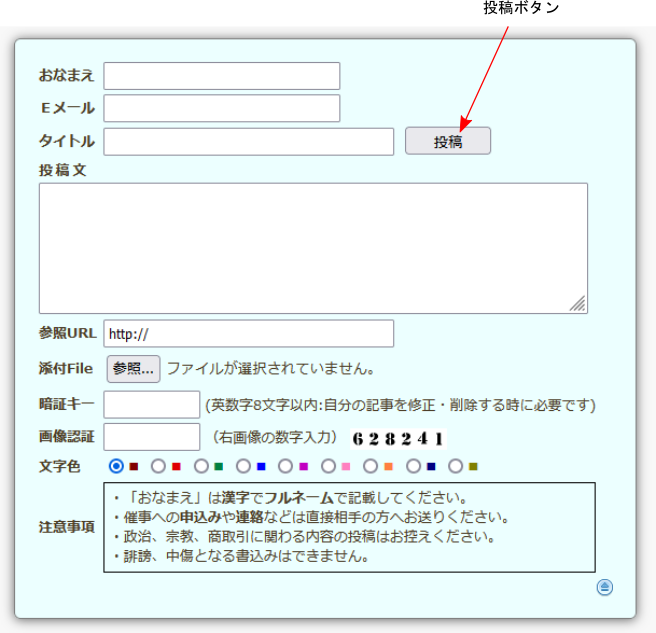The height and width of the screenshot is (633, 656).
Task: Click the 参照URL field containing http://
Action: point(249,334)
